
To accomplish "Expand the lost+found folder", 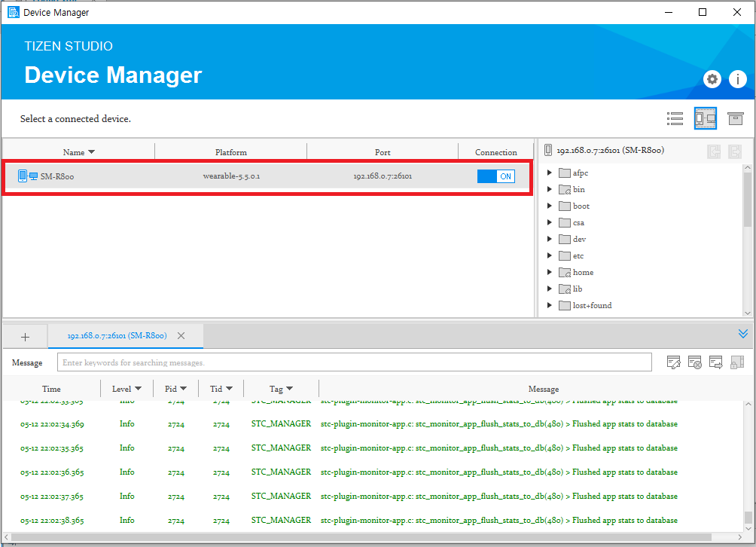I will tap(549, 305).
